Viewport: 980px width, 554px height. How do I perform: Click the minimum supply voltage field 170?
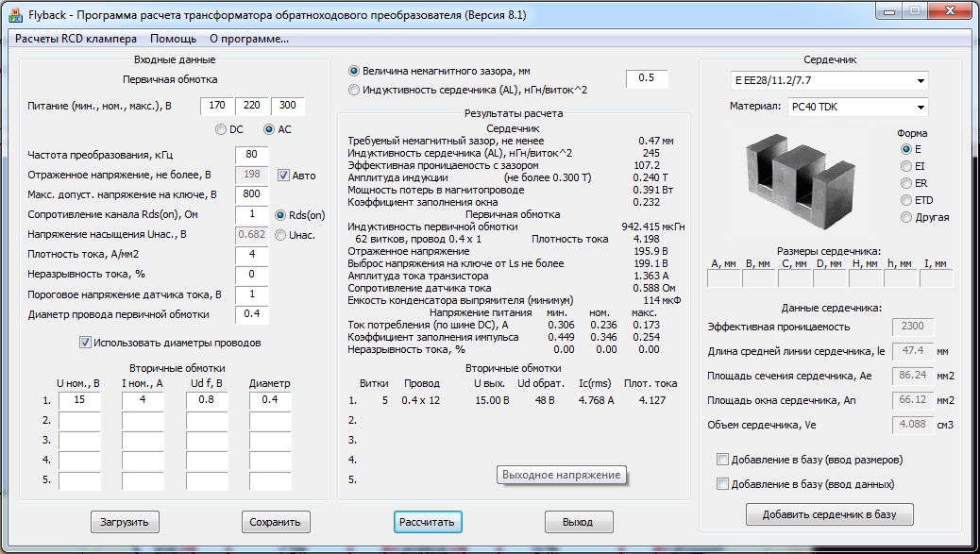pos(217,107)
